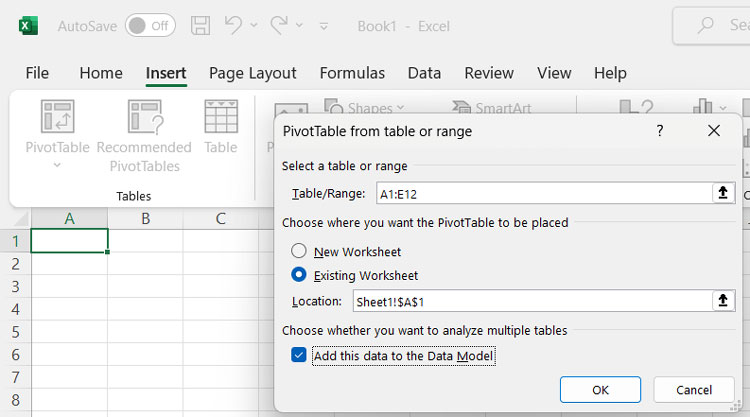This screenshot has height=417, width=750.
Task: Open the Page Layout tab
Action: point(252,73)
